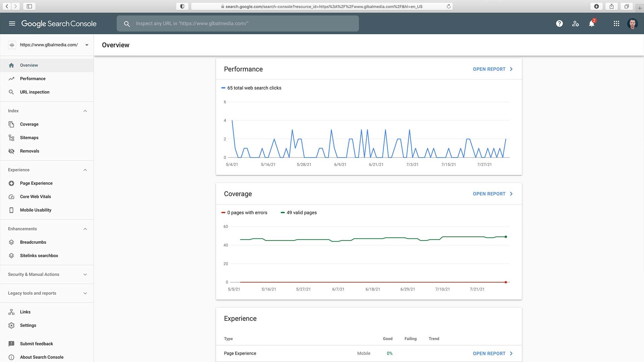The width and height of the screenshot is (644, 362).
Task: Open the hamburger main menu
Action: pyautogui.click(x=12, y=23)
